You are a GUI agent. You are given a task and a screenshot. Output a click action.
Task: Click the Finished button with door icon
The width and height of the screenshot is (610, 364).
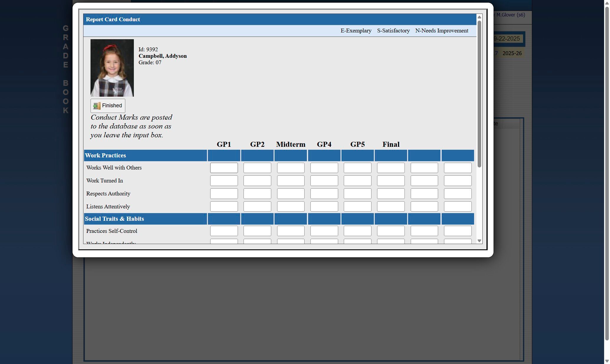108,106
